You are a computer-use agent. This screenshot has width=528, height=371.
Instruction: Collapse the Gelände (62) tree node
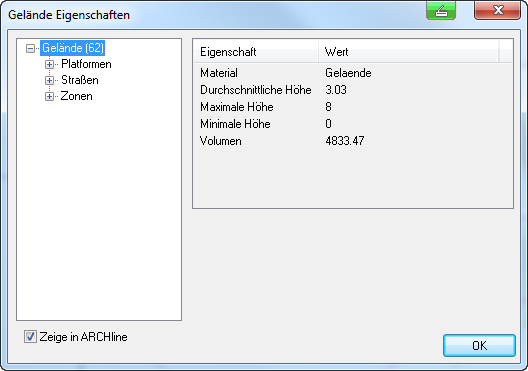tap(30, 48)
